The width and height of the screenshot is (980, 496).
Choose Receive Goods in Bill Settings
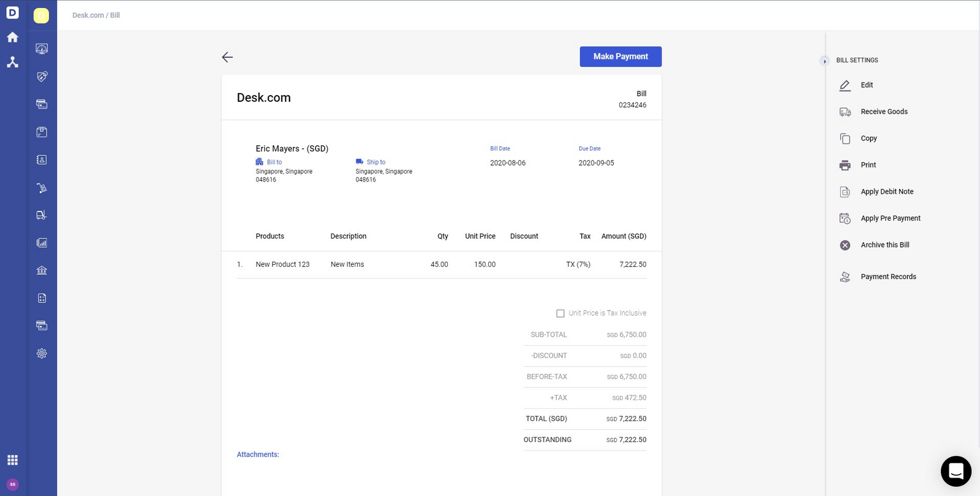coord(883,112)
